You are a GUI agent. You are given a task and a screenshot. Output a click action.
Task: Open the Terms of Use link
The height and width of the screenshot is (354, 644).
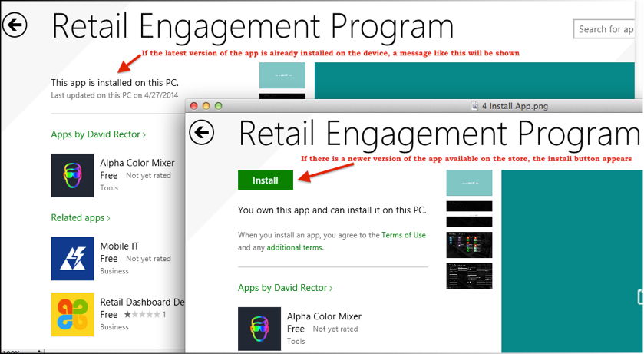pyautogui.click(x=404, y=235)
